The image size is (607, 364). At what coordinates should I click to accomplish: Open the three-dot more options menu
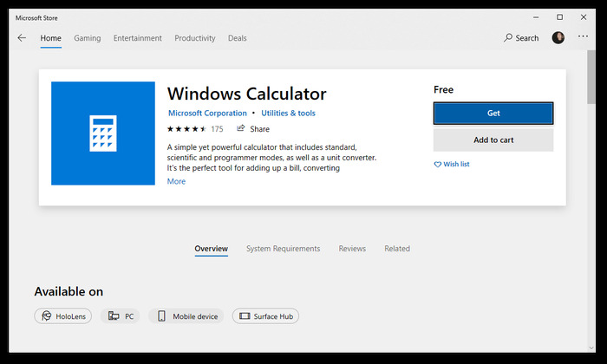(583, 36)
